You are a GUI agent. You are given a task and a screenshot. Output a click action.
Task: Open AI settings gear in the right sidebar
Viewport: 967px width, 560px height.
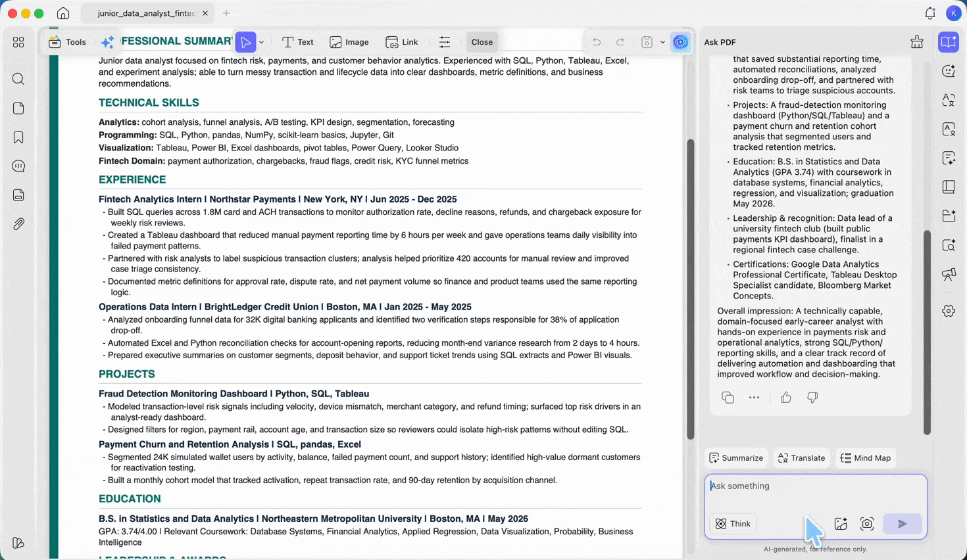(949, 311)
